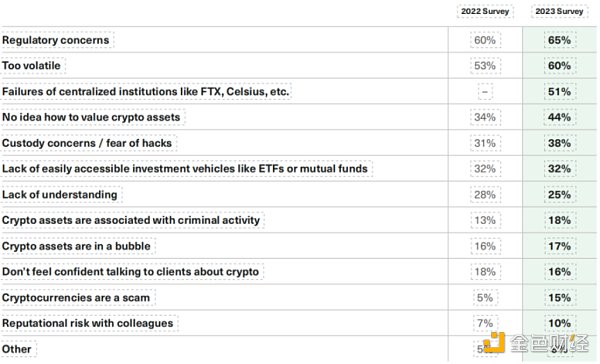Select the Too volatile label
The width and height of the screenshot is (600, 364).
click(31, 65)
